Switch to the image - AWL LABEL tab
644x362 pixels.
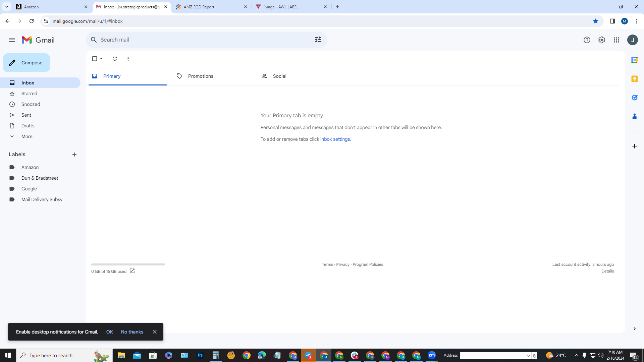click(x=291, y=7)
